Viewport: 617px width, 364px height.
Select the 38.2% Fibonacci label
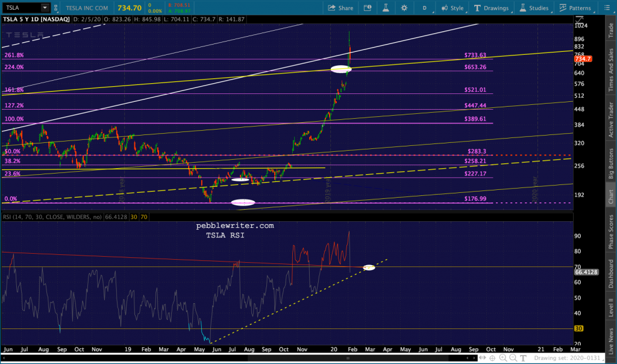coord(13,161)
